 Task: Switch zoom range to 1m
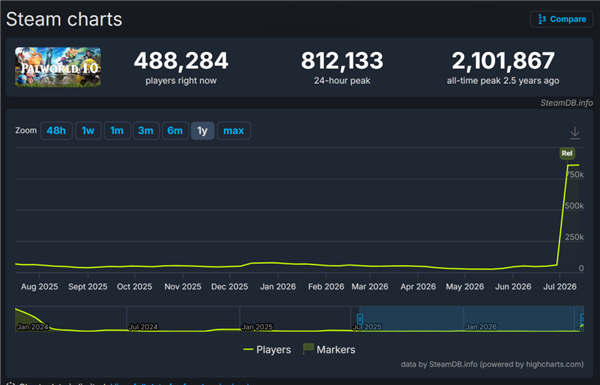[117, 131]
